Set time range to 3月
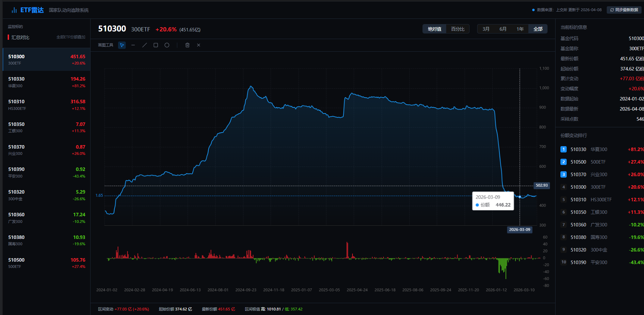Image resolution: width=644 pixels, height=315 pixels. coord(486,29)
